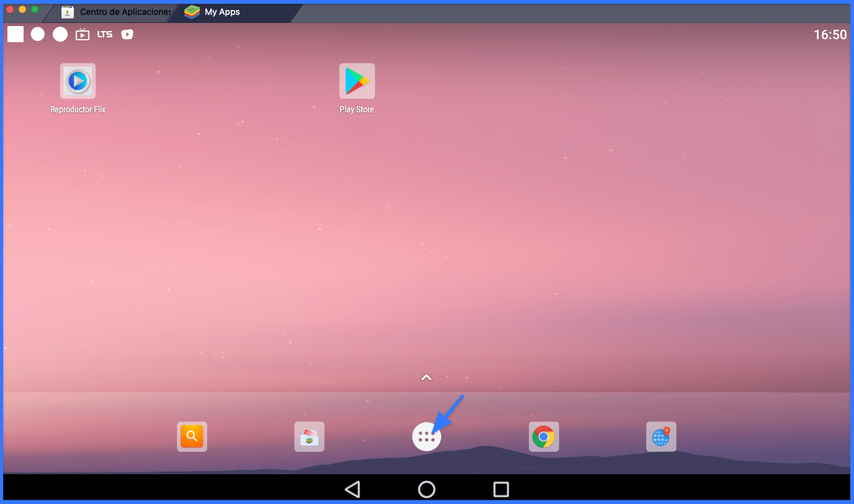Open the orange search app in the dock

[x=192, y=436]
